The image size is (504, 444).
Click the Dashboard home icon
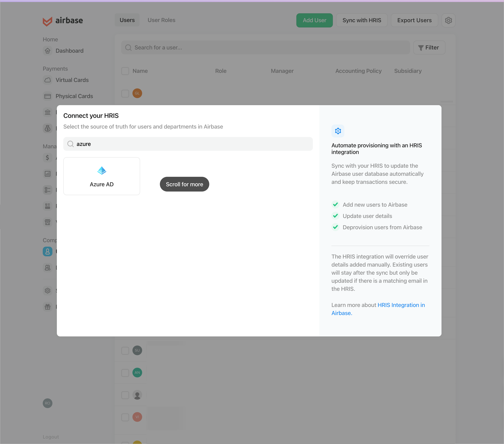click(48, 50)
